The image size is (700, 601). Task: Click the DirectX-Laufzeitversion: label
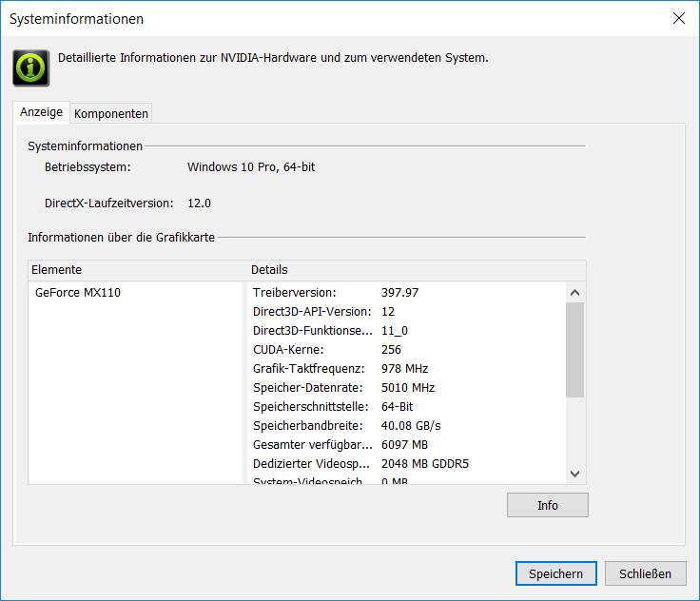[109, 204]
